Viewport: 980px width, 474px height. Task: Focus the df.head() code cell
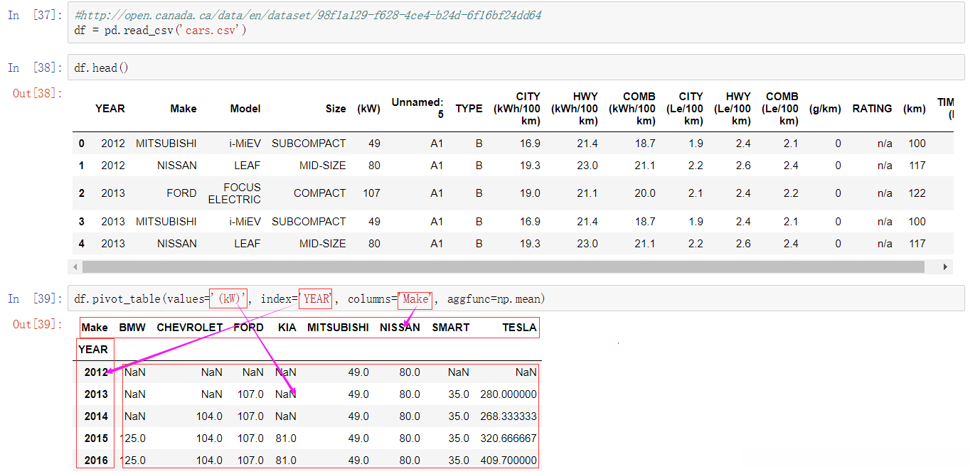coord(101,68)
